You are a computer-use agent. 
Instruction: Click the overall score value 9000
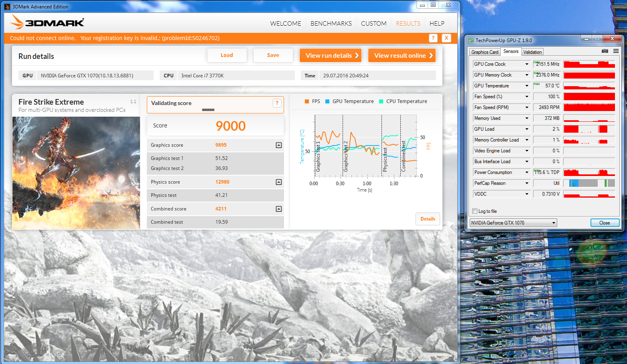231,126
